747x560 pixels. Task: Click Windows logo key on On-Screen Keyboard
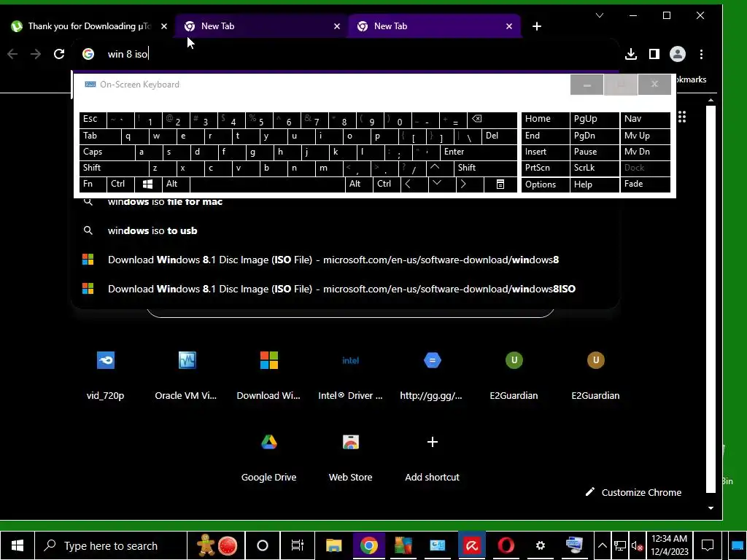(147, 184)
